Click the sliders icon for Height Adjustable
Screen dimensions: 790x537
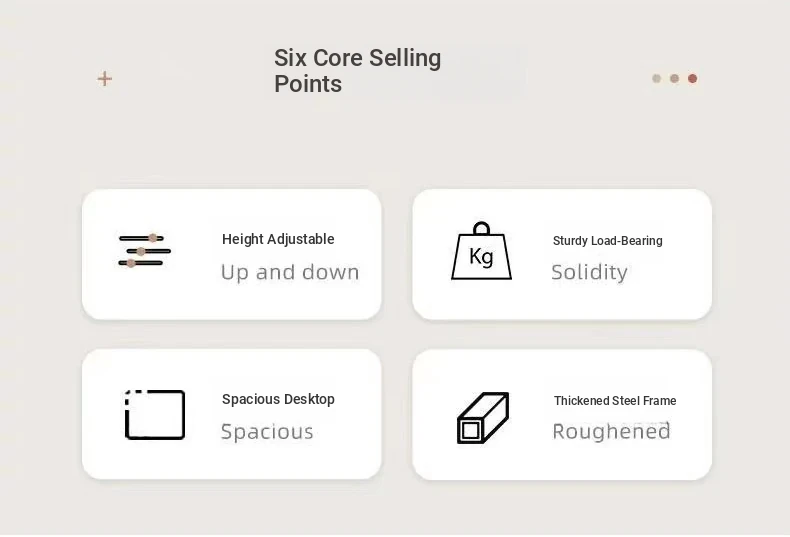tap(145, 250)
